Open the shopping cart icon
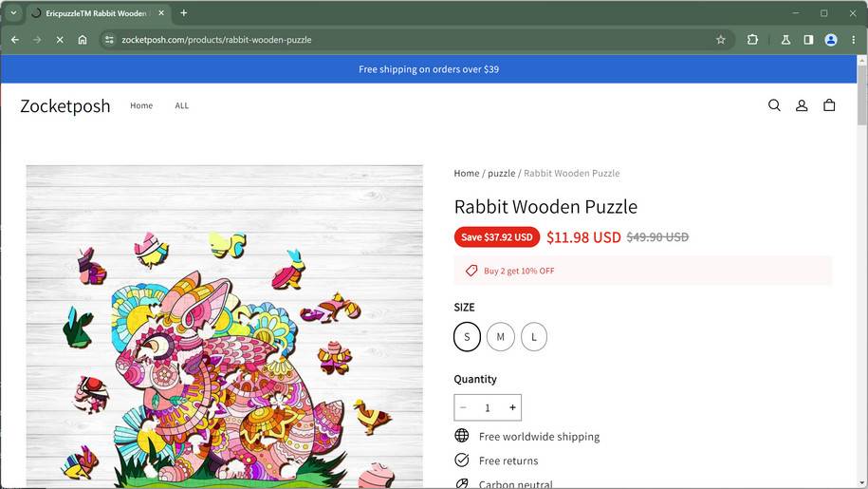The width and height of the screenshot is (868, 489). click(829, 105)
